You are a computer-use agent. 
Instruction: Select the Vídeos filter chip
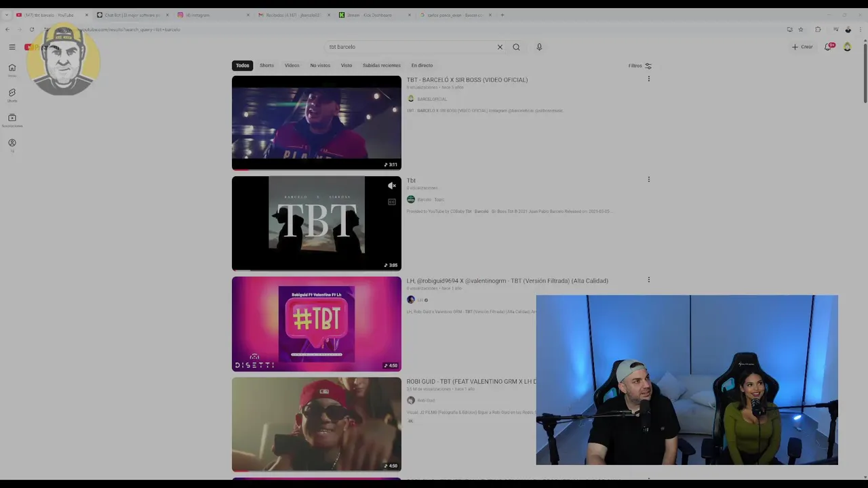[292, 66]
